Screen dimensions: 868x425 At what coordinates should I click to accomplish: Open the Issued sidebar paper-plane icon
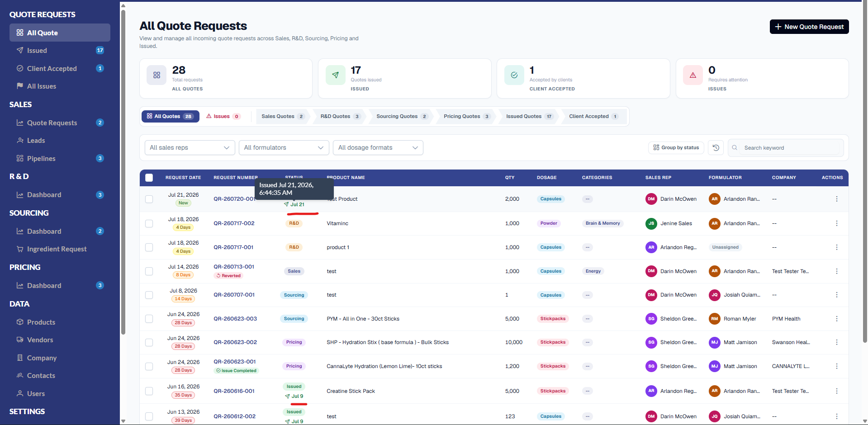point(20,50)
